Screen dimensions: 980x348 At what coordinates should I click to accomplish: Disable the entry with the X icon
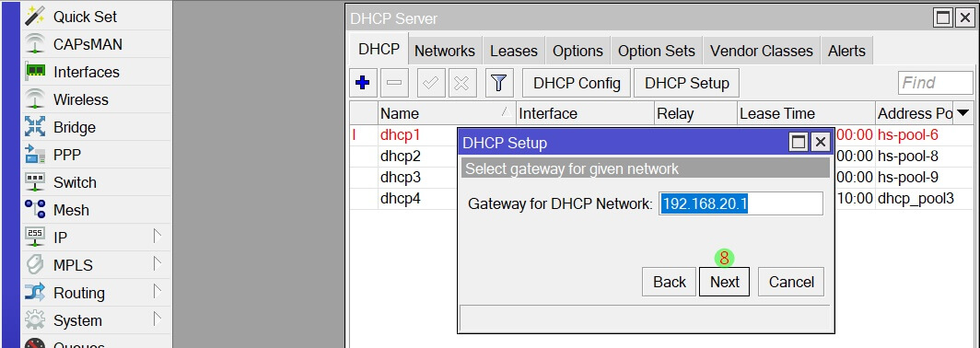click(x=461, y=83)
